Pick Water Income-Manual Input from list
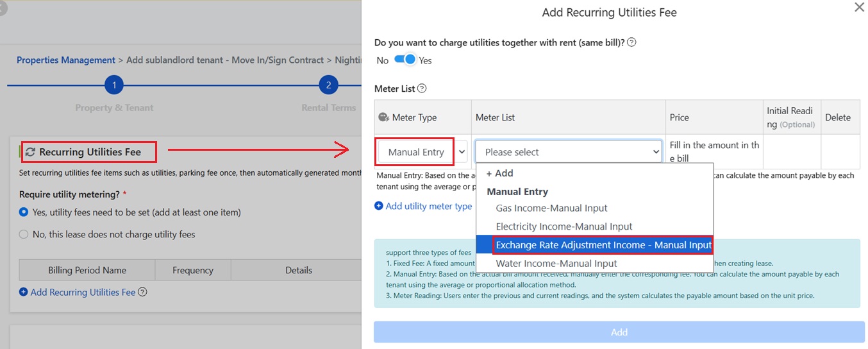This screenshot has height=349, width=868. click(x=556, y=263)
